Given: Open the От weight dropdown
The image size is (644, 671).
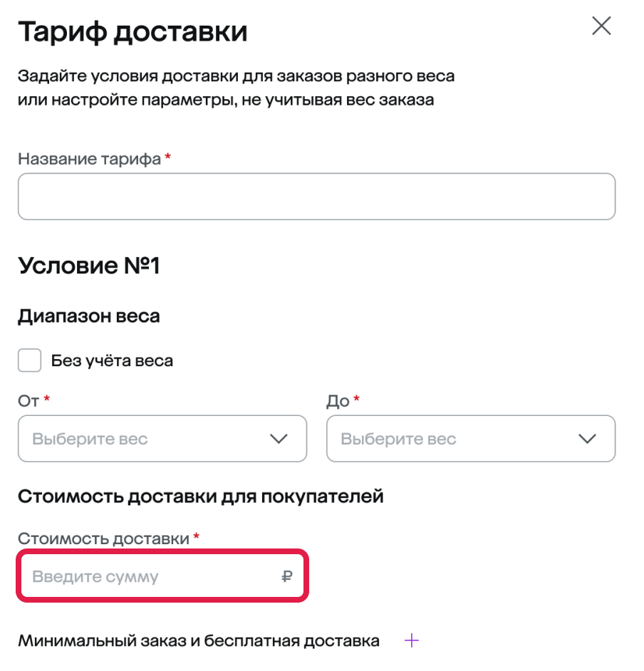Looking at the screenshot, I should tap(150, 439).
